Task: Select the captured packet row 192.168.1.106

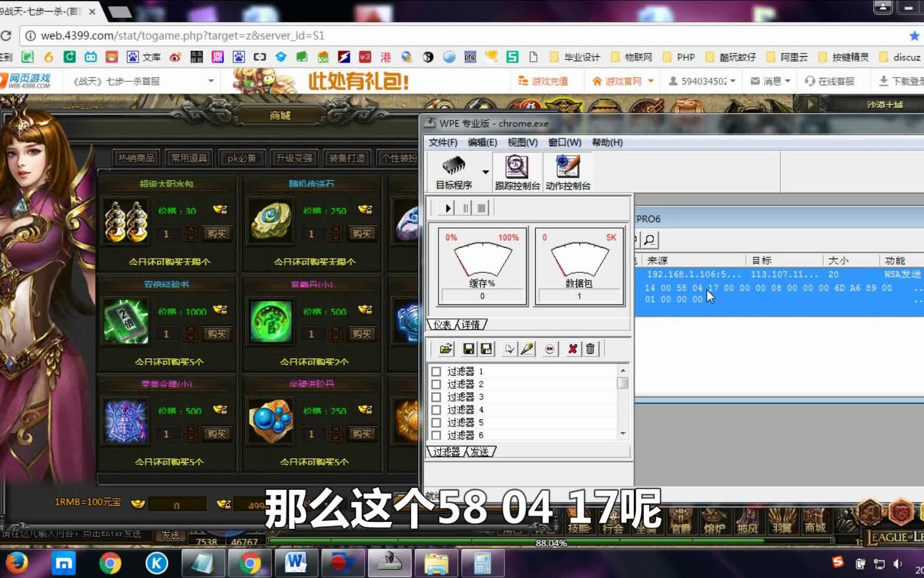Action: pyautogui.click(x=779, y=275)
